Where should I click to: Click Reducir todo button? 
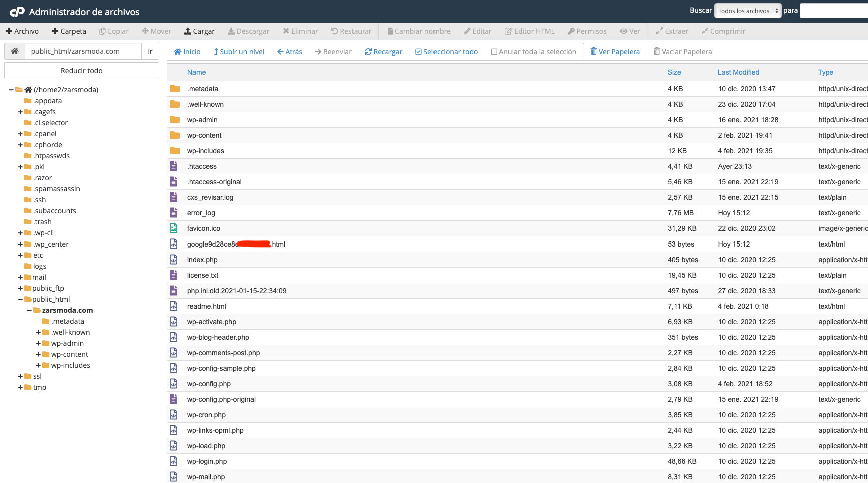[x=82, y=71]
